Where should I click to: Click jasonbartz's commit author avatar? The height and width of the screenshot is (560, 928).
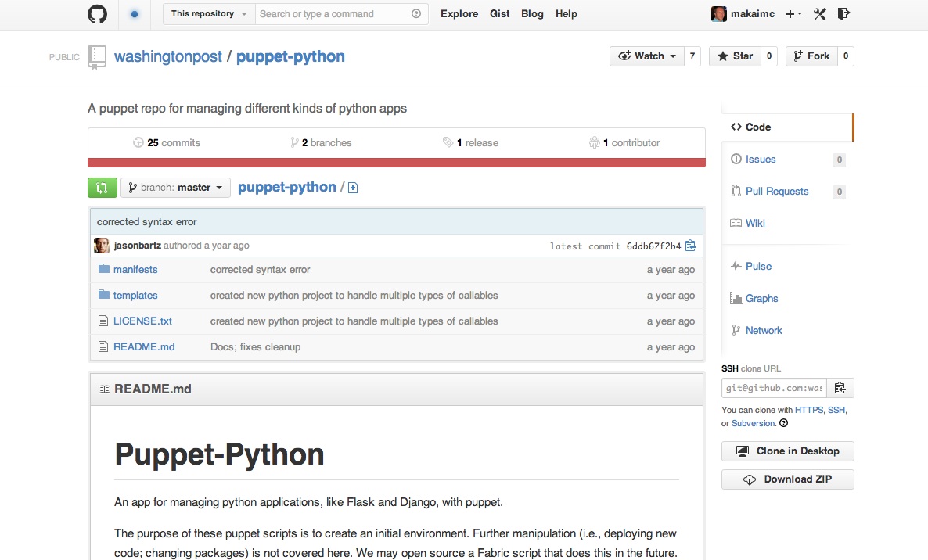coord(102,246)
